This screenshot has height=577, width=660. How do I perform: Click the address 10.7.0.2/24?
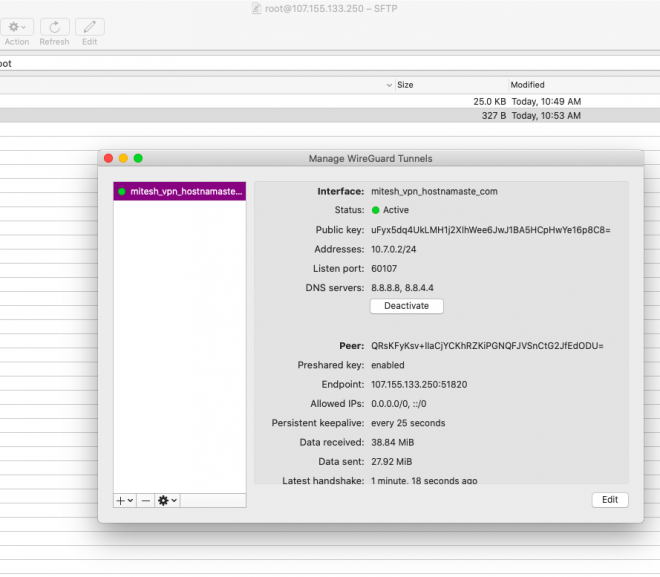pos(393,250)
